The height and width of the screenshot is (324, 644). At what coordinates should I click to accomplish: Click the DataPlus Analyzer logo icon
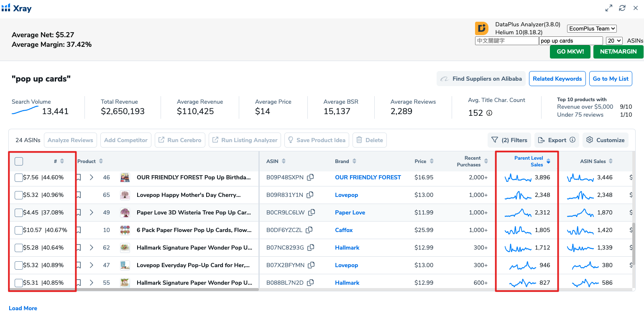[x=482, y=28]
